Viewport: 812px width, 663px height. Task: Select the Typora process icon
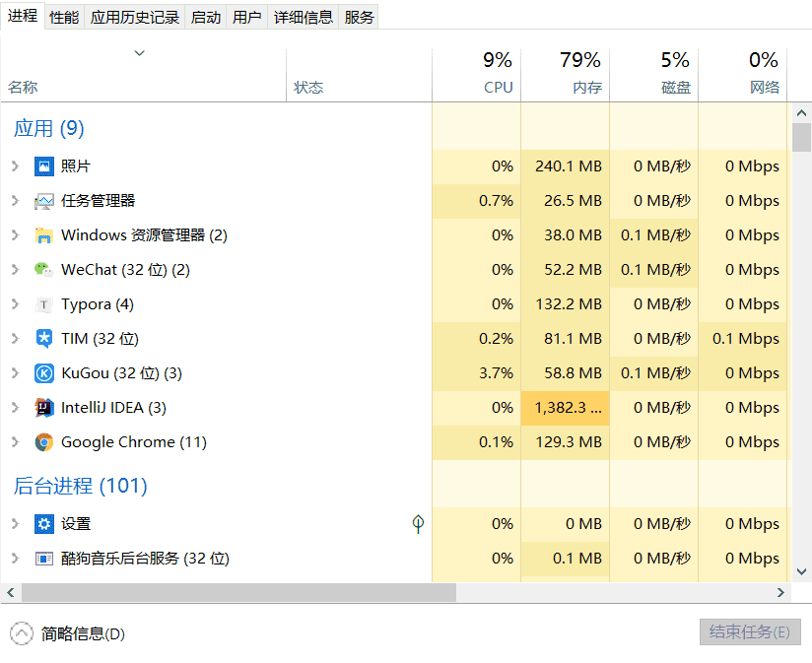click(x=44, y=304)
